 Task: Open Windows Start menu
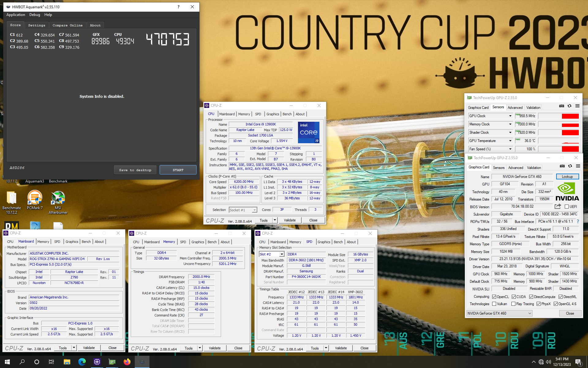point(7,362)
